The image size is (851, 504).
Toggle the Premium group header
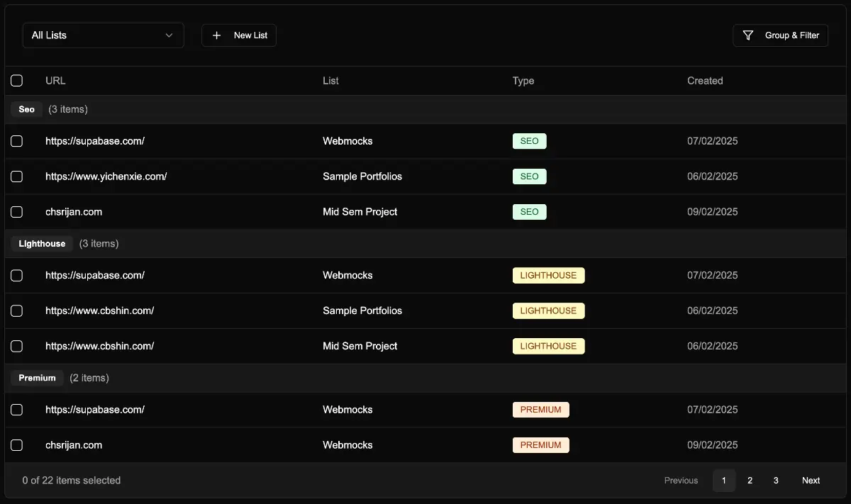coord(38,378)
